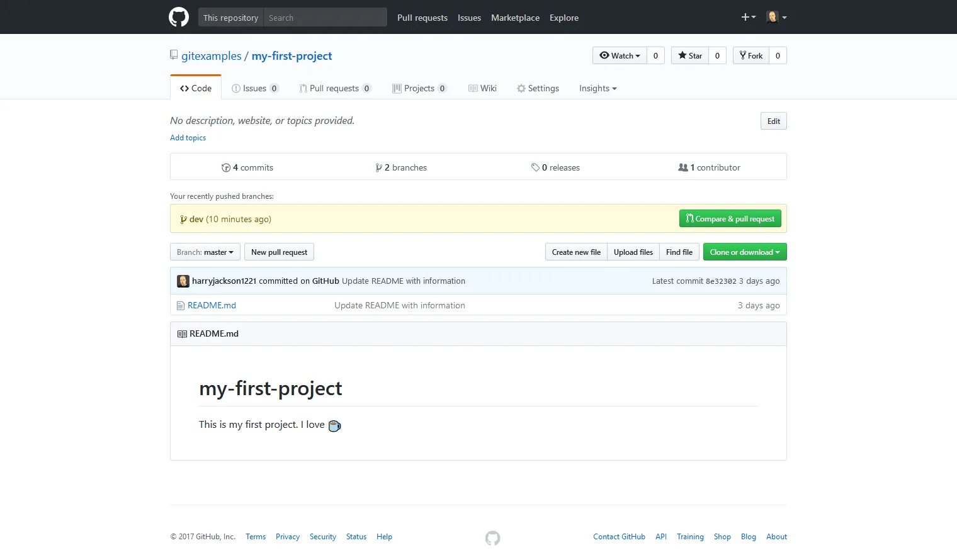Click the my-first-project README heading

click(x=271, y=388)
